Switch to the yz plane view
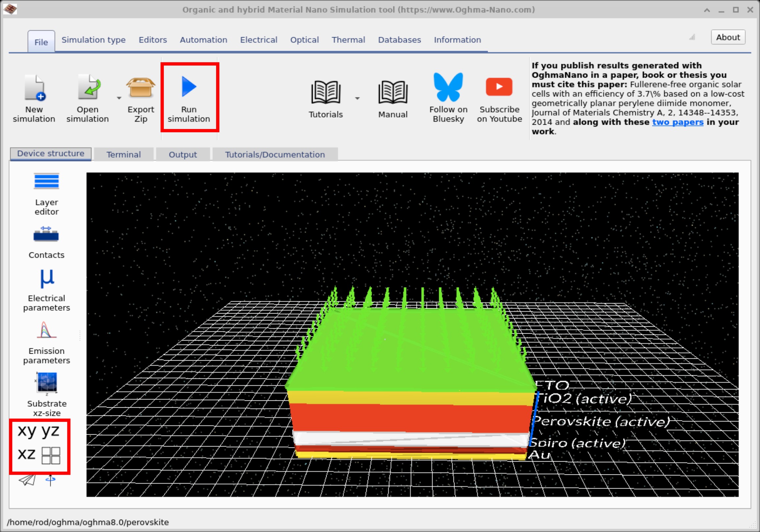The width and height of the screenshot is (760, 532). click(50, 431)
